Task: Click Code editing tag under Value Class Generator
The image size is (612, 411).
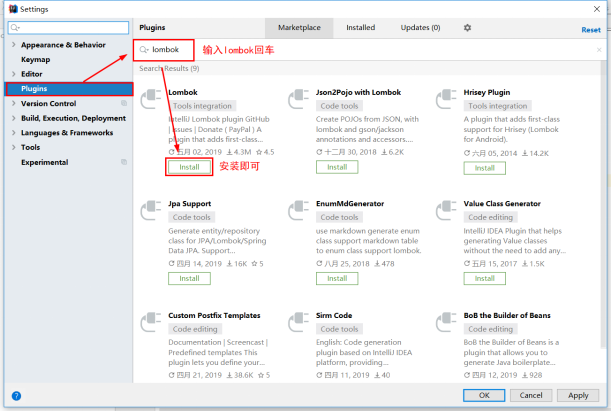Action: pyautogui.click(x=491, y=217)
